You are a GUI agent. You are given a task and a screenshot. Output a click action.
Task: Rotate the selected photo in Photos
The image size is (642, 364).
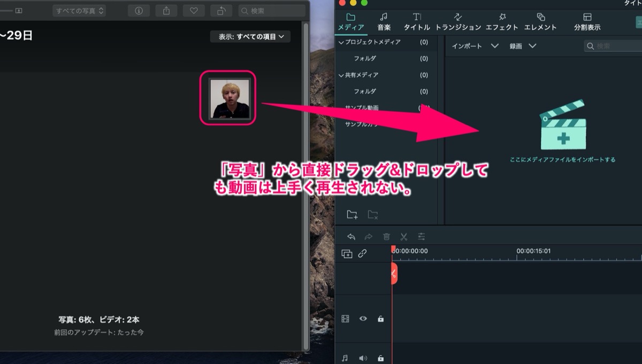(x=220, y=10)
